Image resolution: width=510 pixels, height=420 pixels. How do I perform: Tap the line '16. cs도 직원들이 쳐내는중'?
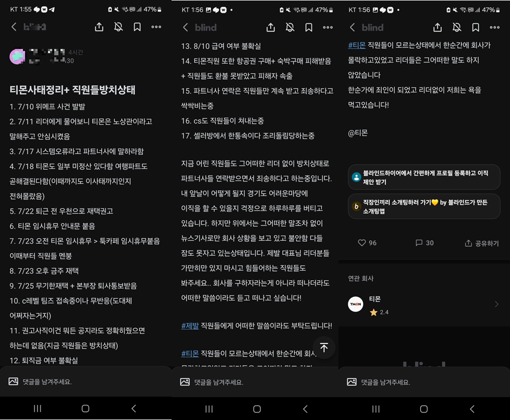tap(223, 121)
